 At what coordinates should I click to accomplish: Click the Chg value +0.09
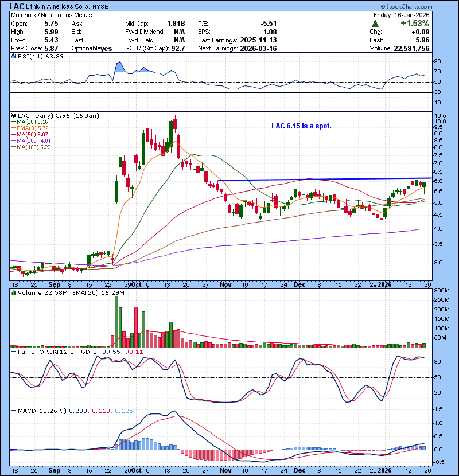(421, 32)
